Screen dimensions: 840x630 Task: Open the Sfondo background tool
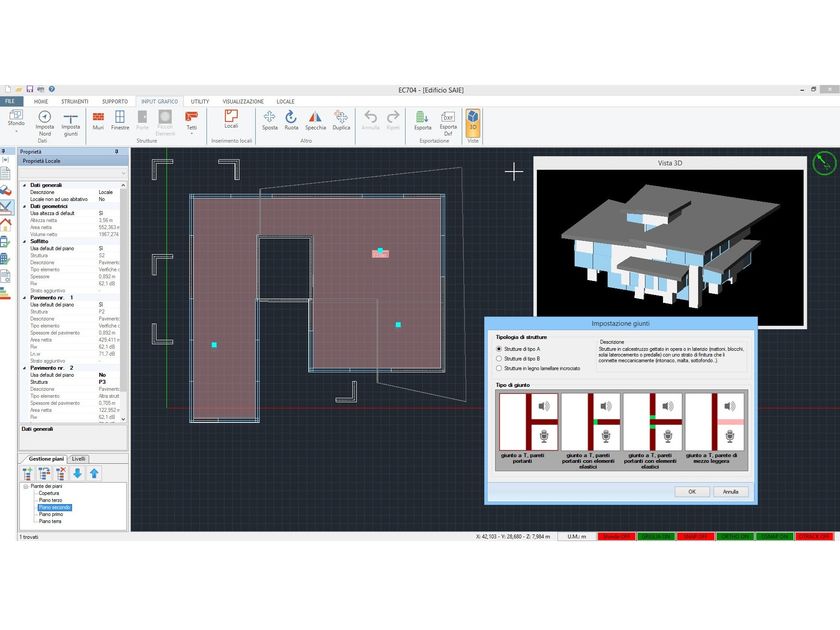tap(16, 120)
